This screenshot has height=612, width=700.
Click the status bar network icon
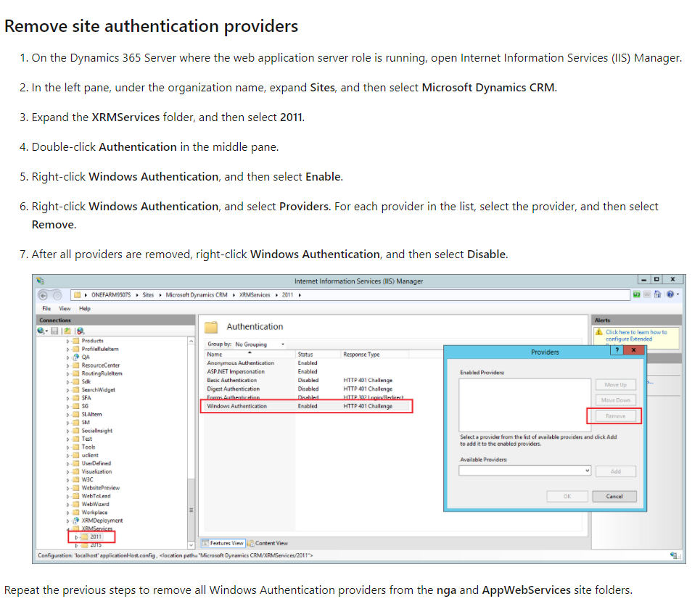[674, 555]
